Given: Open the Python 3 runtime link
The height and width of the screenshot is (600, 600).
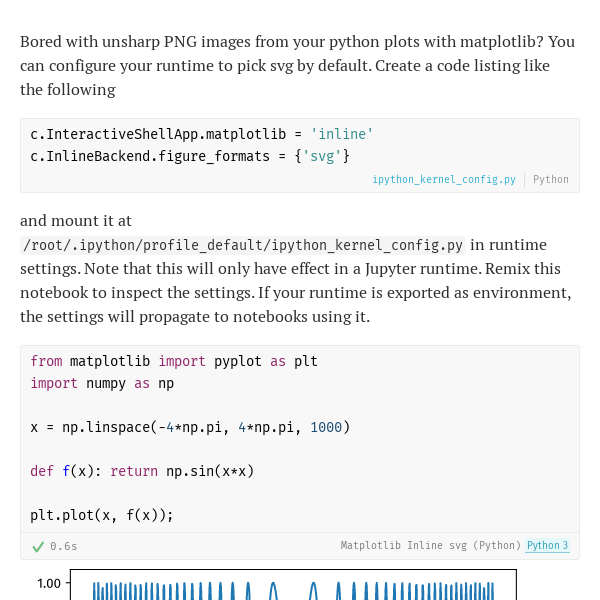Looking at the screenshot, I should point(547,546).
